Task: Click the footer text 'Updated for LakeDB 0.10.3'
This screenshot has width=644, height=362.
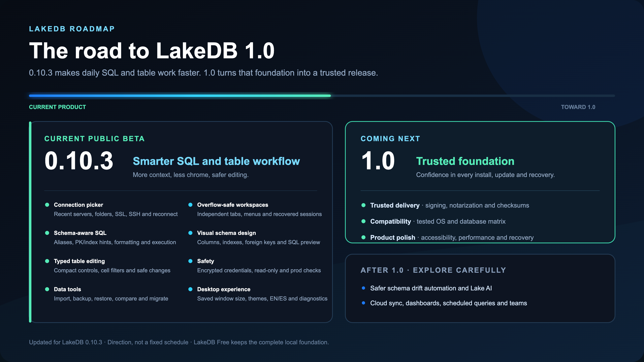Action: pos(65,342)
